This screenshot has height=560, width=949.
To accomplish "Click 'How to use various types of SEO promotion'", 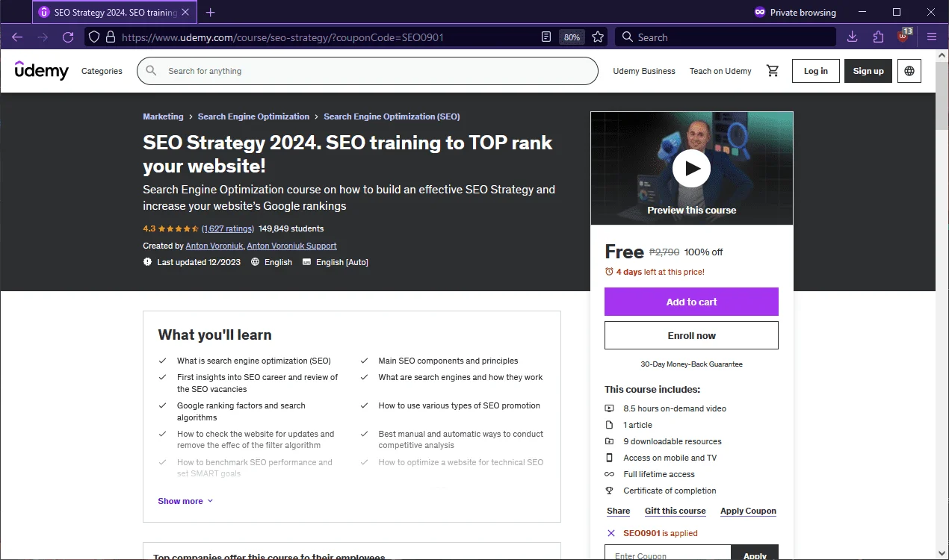I will [x=459, y=405].
